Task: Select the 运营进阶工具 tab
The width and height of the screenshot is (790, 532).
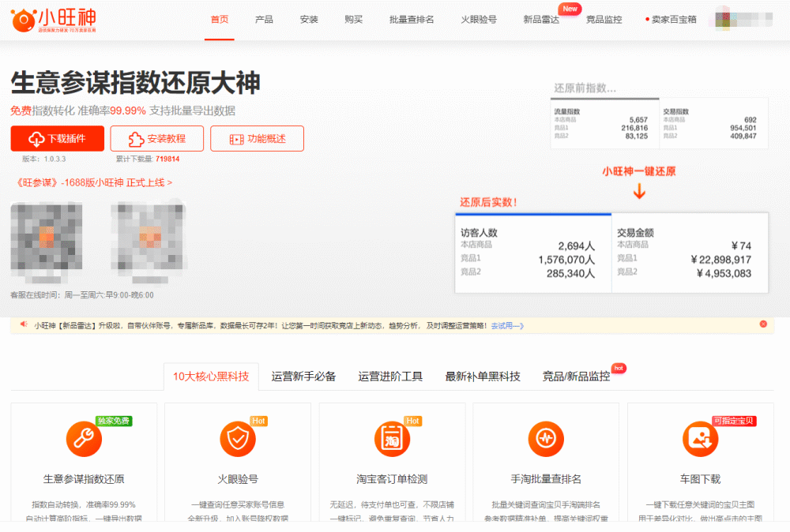Action: [x=390, y=377]
